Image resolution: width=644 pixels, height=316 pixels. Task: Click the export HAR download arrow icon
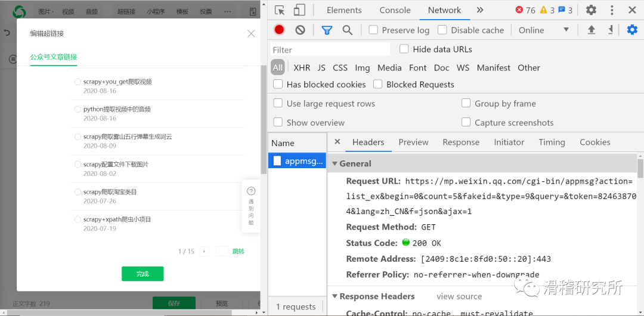tap(611, 30)
